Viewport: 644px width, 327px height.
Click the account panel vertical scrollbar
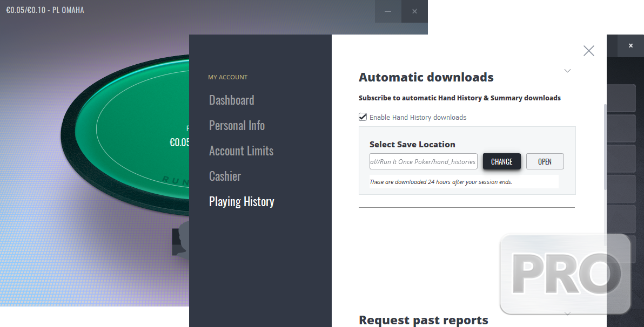pyautogui.click(x=605, y=147)
